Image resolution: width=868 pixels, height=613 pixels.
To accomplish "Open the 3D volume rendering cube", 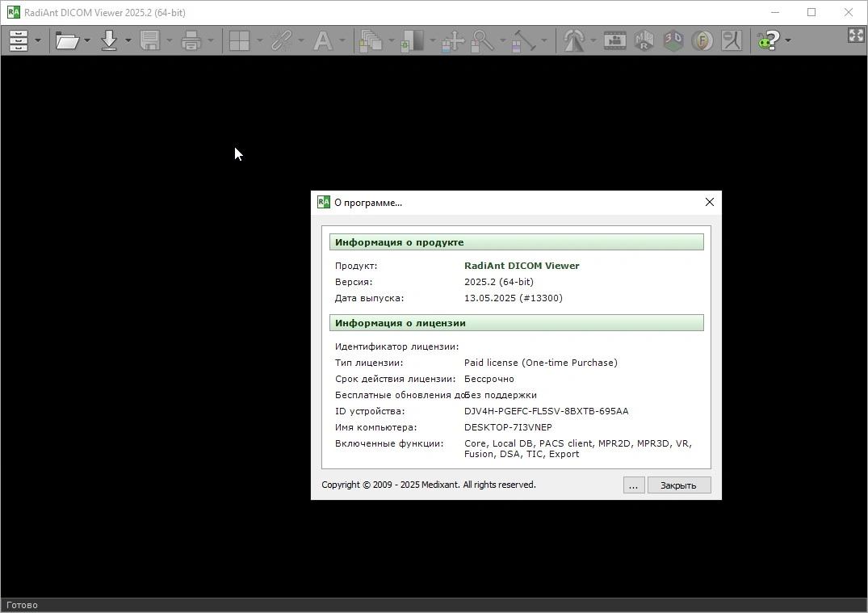I will [x=673, y=40].
